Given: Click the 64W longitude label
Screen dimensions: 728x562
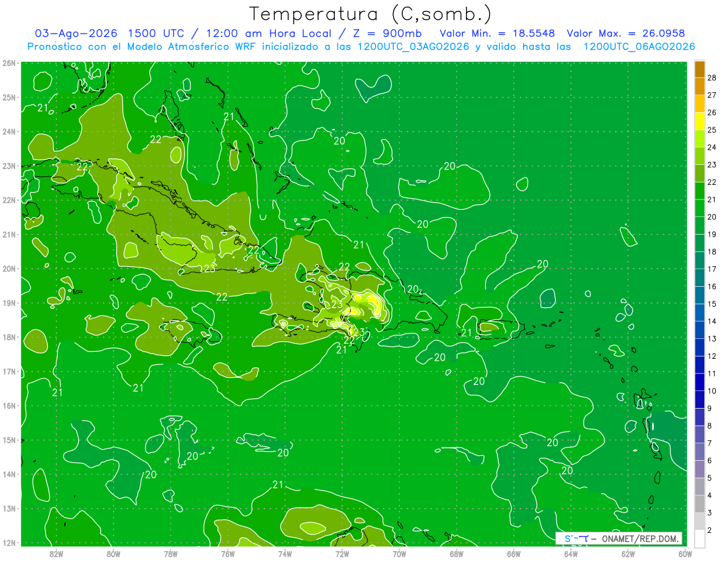Looking at the screenshot, I should tap(571, 553).
